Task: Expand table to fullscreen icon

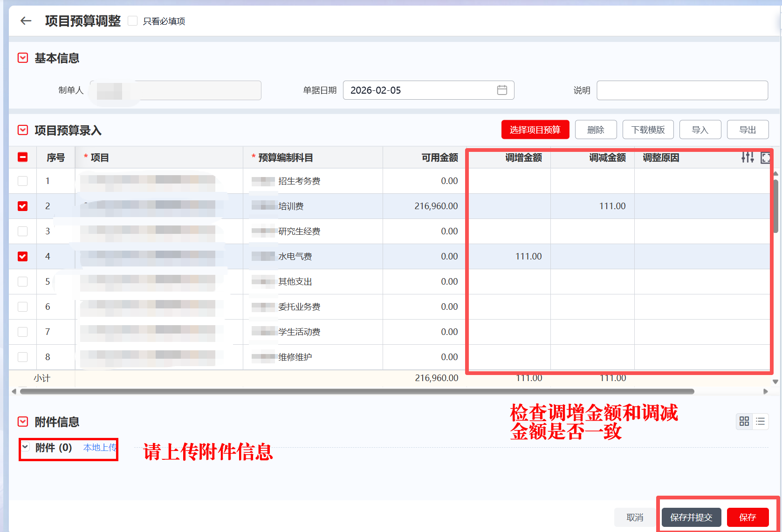Action: tap(765, 158)
